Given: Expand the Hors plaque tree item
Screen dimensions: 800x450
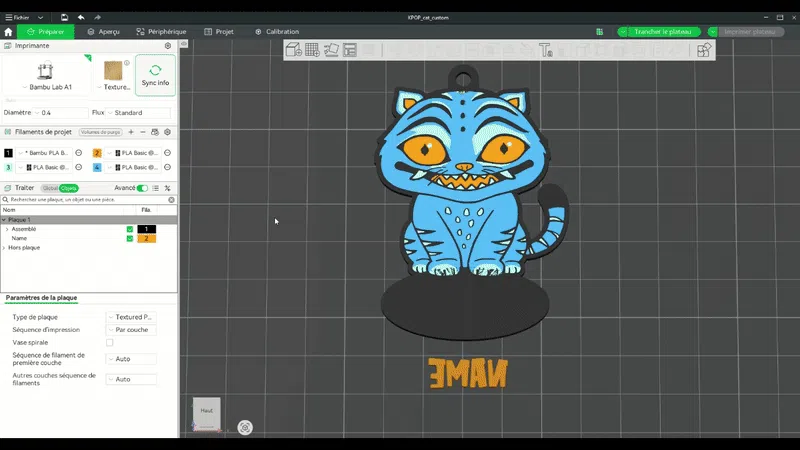Looking at the screenshot, I should coord(4,247).
